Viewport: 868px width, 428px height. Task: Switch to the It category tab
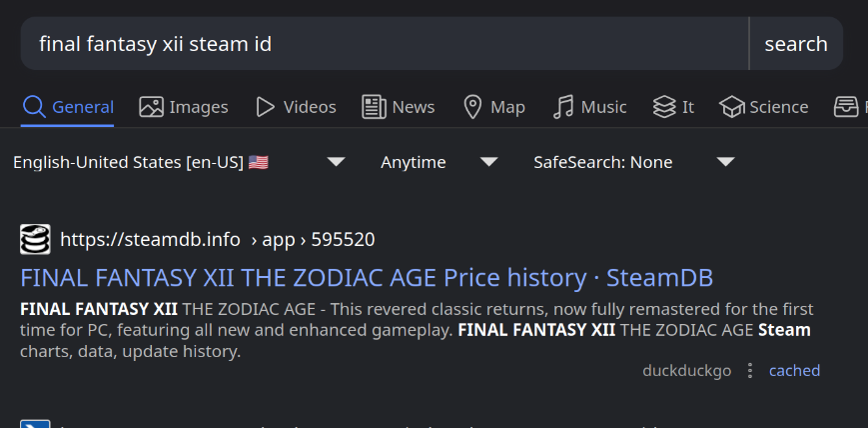pos(674,107)
